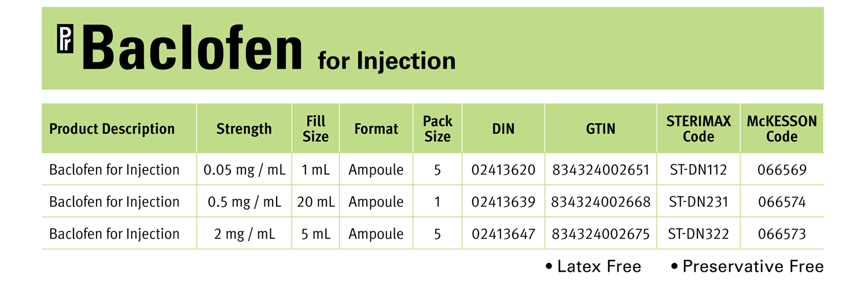868x289 pixels.
Task: Click the Strength column header
Action: click(x=244, y=128)
